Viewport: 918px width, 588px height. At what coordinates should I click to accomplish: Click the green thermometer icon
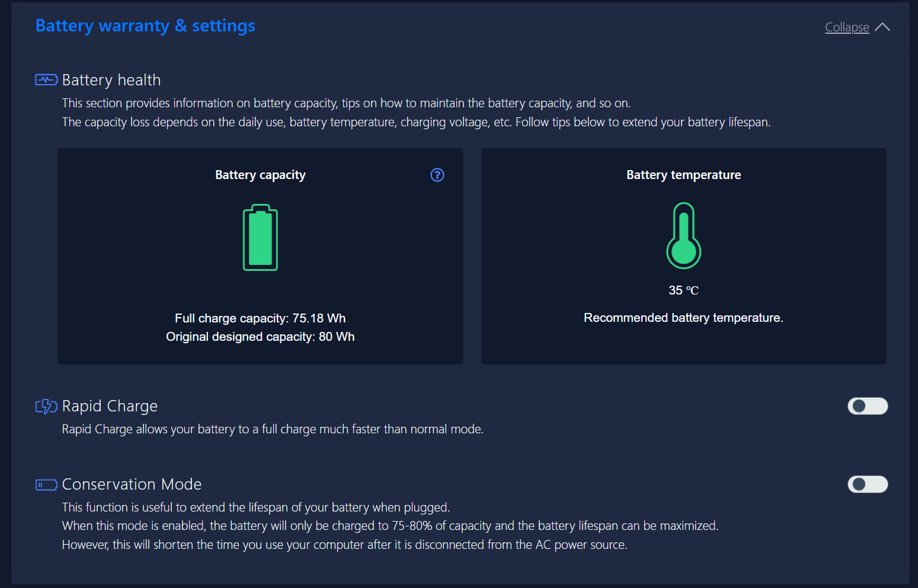[x=683, y=236]
